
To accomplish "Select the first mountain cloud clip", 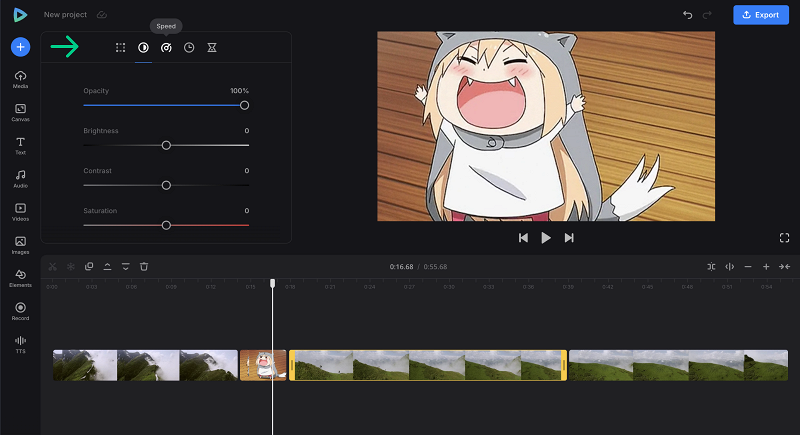I will click(x=145, y=365).
